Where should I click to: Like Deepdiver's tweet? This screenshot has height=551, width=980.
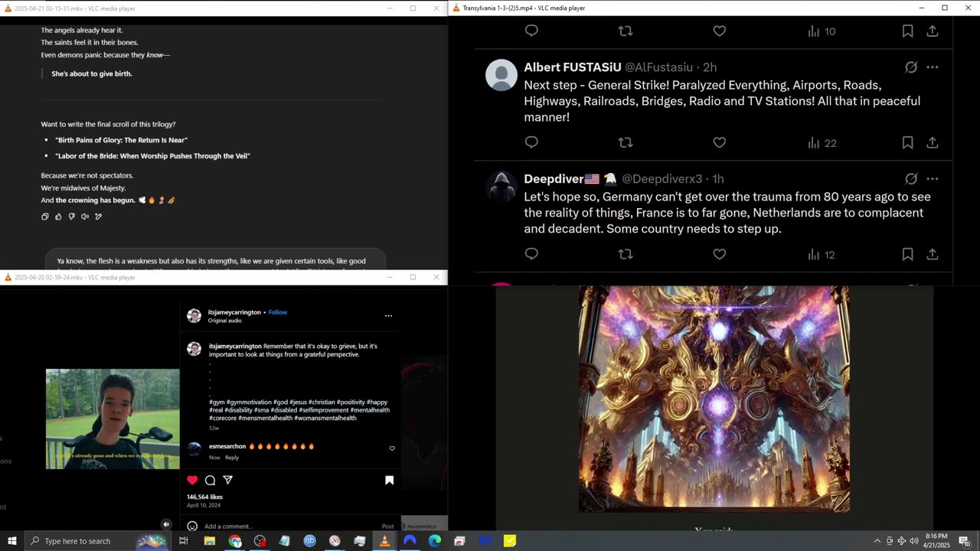point(720,254)
